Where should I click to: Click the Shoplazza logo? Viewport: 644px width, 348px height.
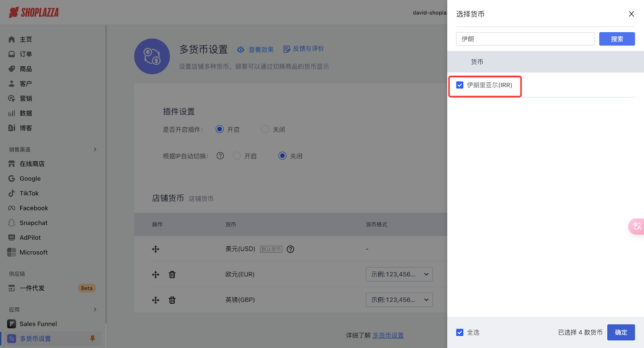pos(34,12)
